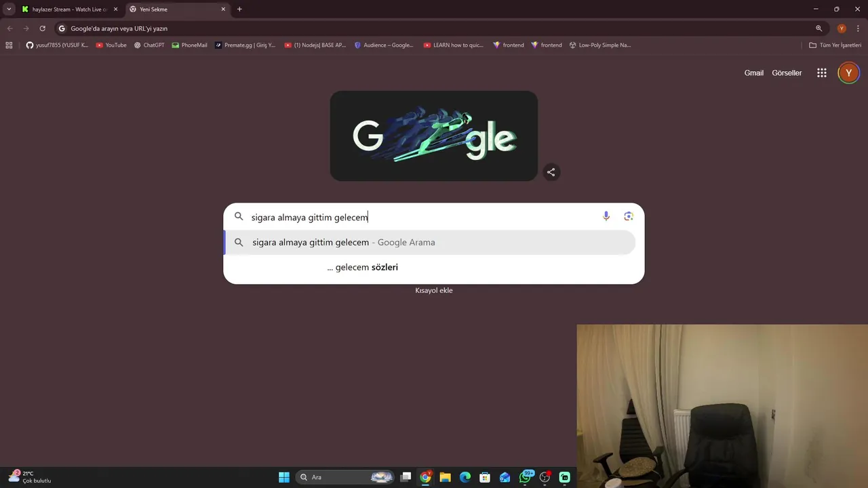
Task: Expand the Tüm Yer İşaretleri folder
Action: click(x=835, y=45)
